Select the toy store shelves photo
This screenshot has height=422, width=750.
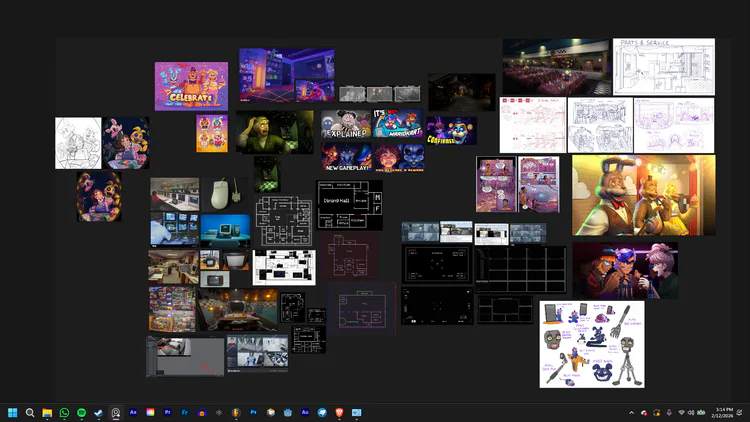pos(172,309)
